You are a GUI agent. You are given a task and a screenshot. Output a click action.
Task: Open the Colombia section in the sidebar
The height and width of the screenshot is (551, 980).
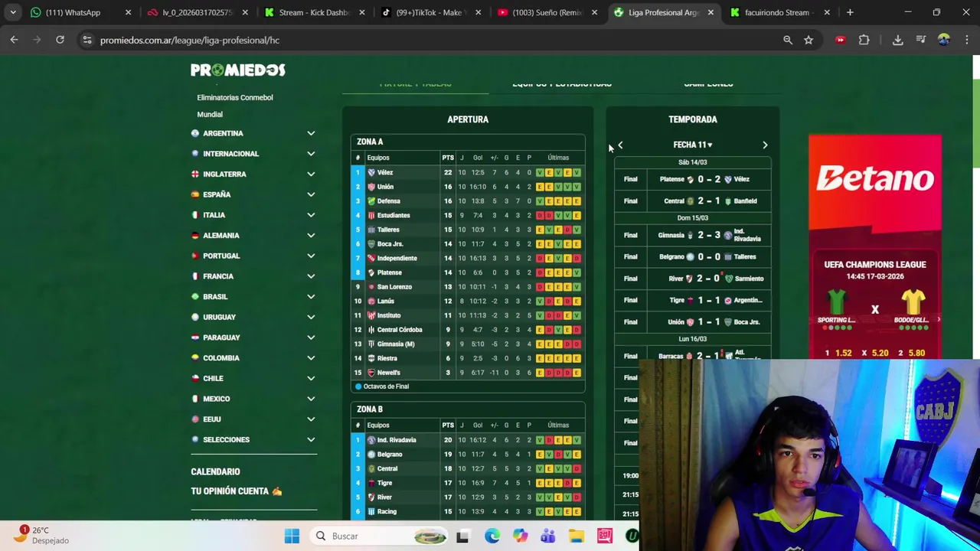(x=253, y=358)
